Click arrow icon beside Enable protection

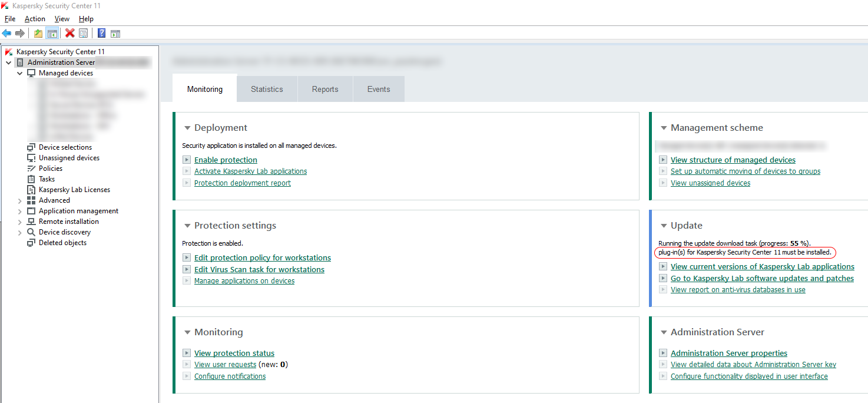pyautogui.click(x=187, y=160)
